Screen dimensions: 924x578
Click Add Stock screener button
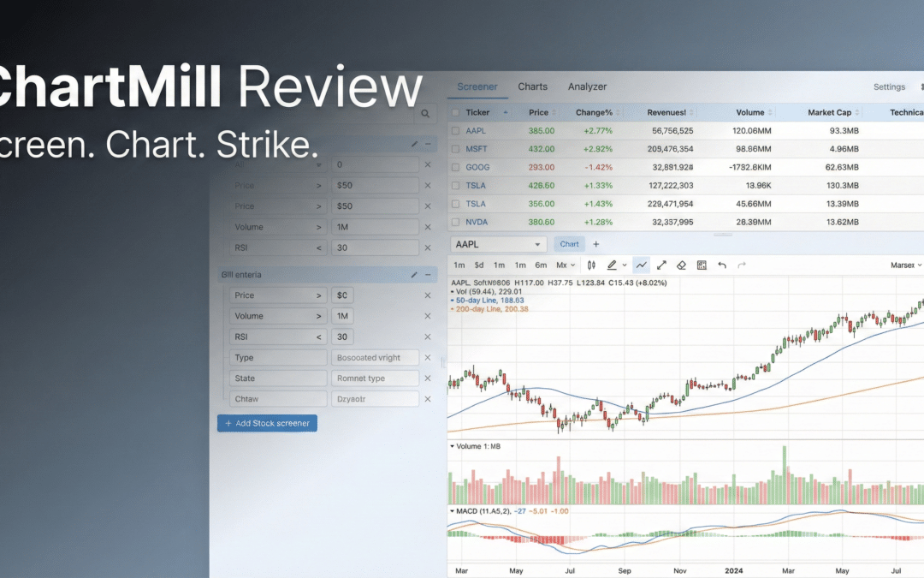pos(267,424)
